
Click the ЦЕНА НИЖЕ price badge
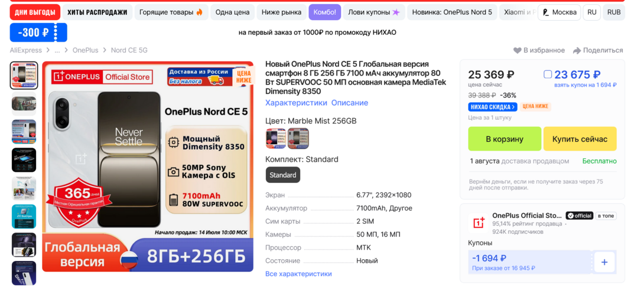535,107
